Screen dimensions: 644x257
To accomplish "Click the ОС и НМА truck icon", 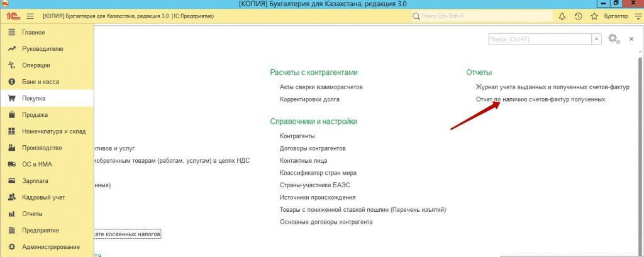I will [12, 164].
